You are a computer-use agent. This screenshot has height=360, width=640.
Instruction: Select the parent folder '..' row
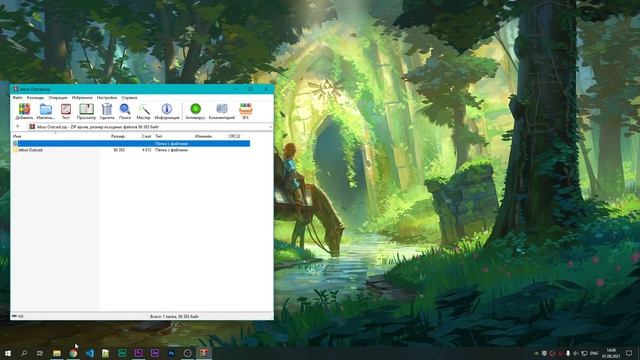click(131, 144)
